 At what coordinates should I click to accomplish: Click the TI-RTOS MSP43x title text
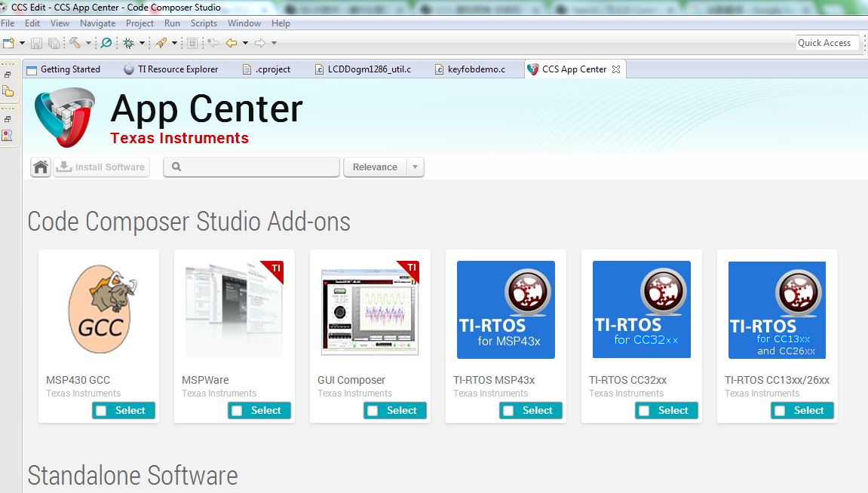coord(495,380)
